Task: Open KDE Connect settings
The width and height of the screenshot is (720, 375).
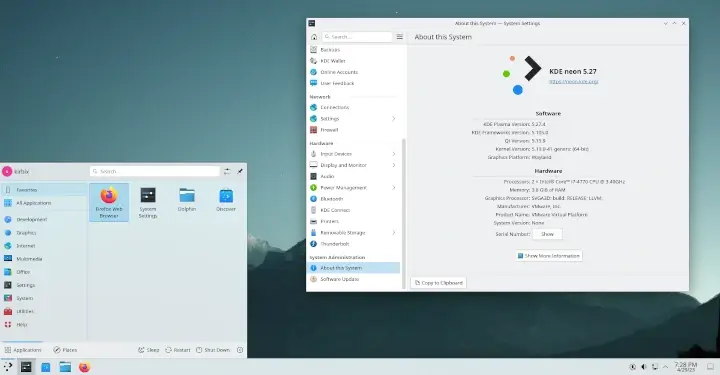Action: [354, 210]
